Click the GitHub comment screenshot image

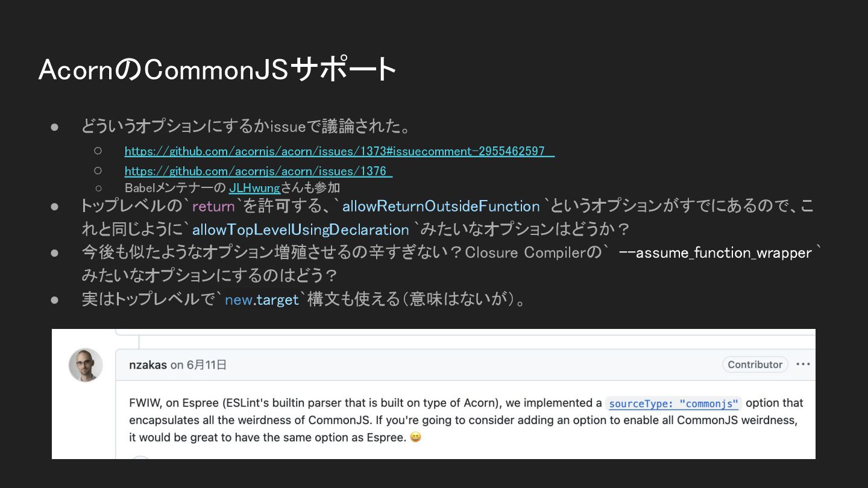coord(433,394)
